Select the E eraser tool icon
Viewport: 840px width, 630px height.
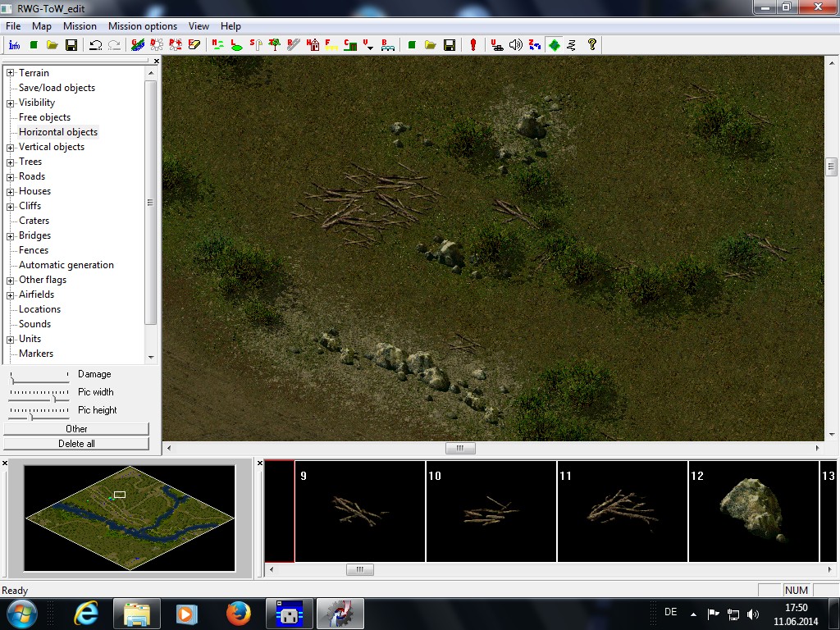tap(194, 45)
